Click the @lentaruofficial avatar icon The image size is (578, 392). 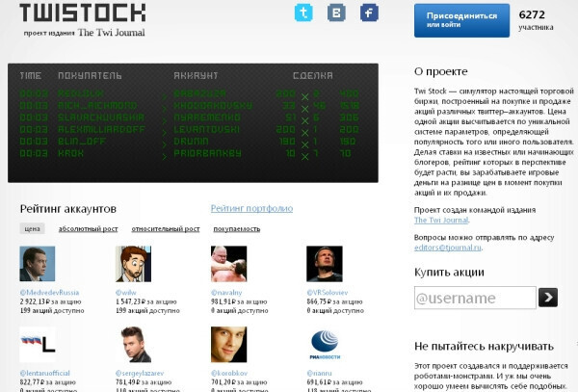pos(38,345)
